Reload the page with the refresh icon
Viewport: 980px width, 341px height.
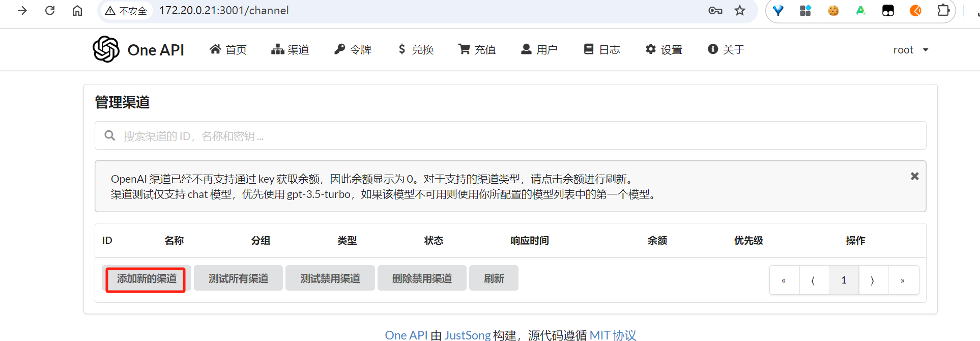[x=50, y=10]
